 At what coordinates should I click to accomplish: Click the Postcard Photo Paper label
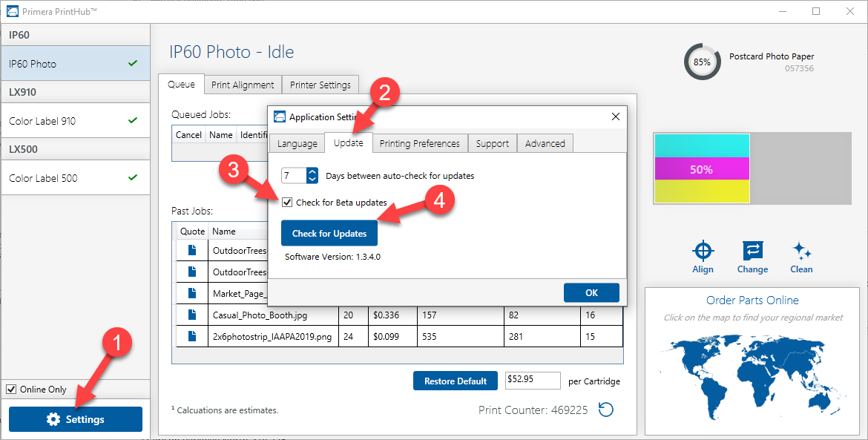coord(772,56)
